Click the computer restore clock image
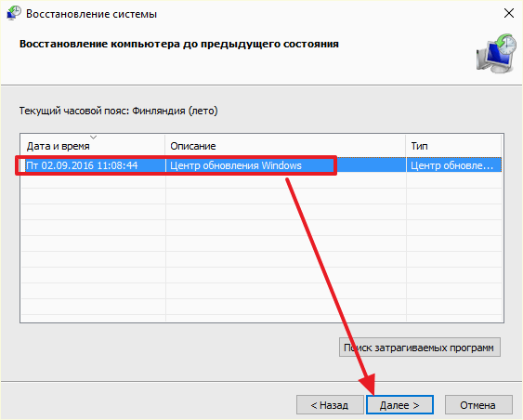The height and width of the screenshot is (420, 523). click(x=496, y=53)
